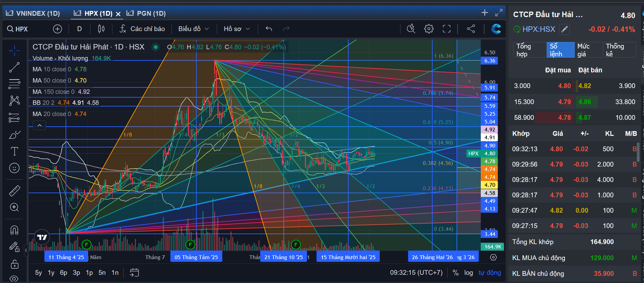The height and width of the screenshot is (283, 644).
Task: Open the HPX:HSX symbol link
Action: [x=539, y=29]
